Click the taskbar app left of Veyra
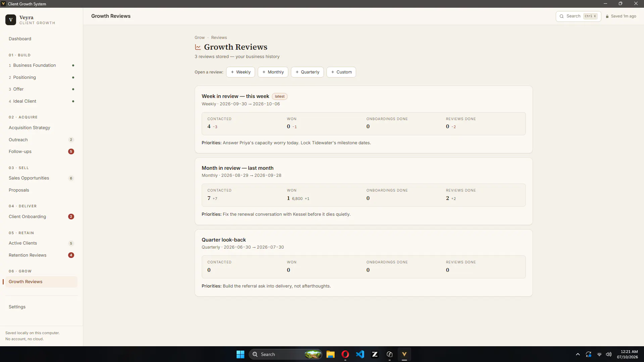This screenshot has height=362, width=644. 390,354
